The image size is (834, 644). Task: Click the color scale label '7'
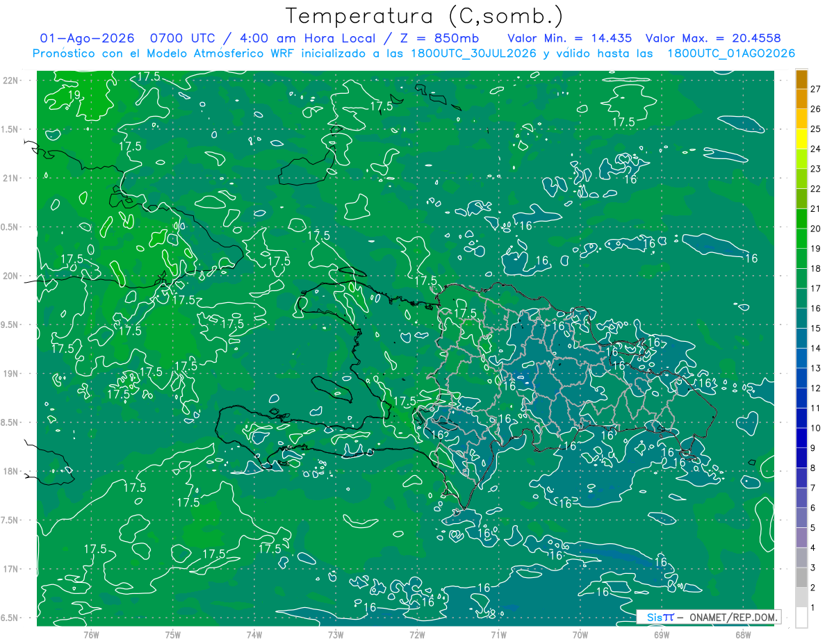click(x=813, y=488)
